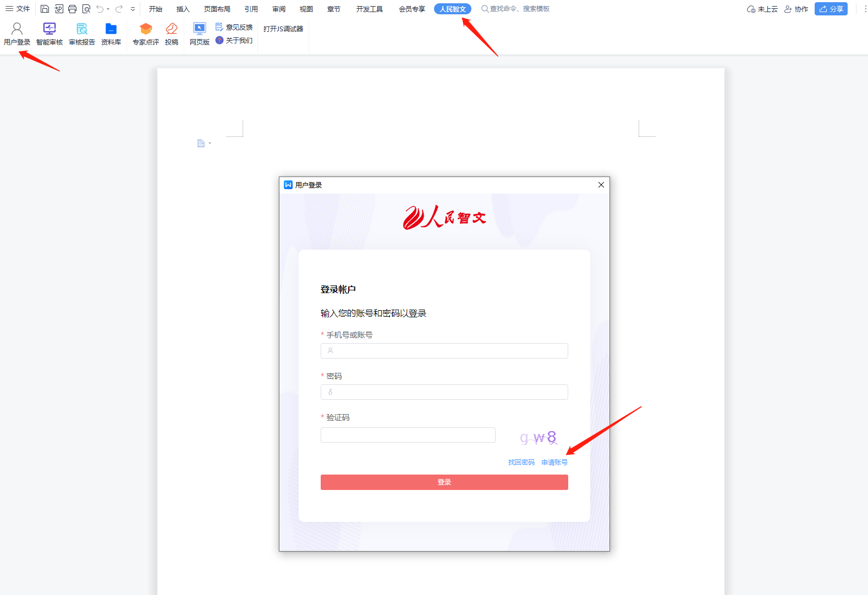Click the 未上云 cloud status
This screenshot has width=868, height=595.
pos(762,9)
